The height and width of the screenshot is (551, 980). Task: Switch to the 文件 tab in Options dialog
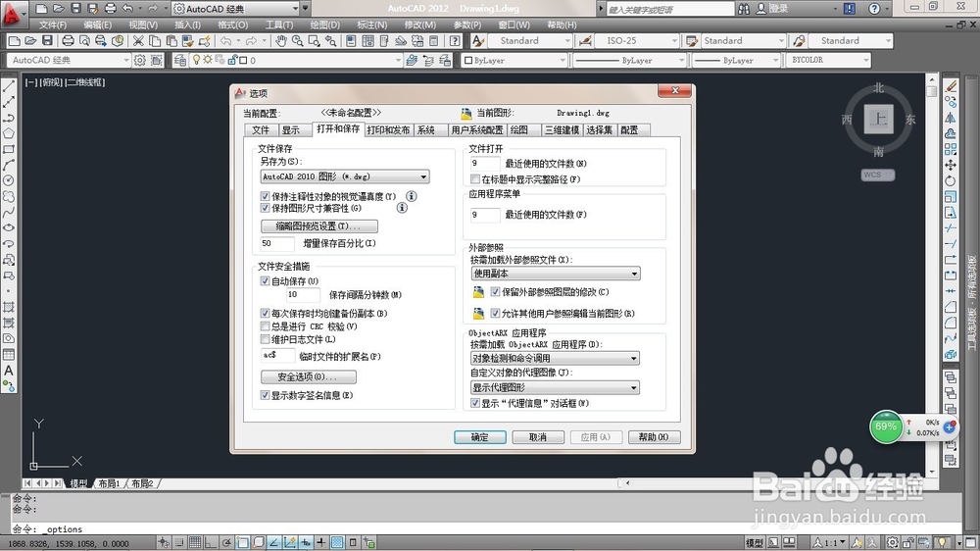(x=261, y=130)
